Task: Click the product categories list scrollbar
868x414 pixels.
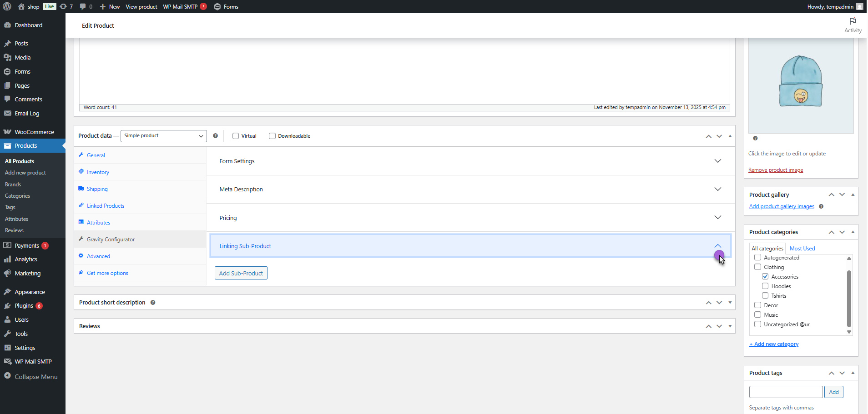Action: (849, 298)
